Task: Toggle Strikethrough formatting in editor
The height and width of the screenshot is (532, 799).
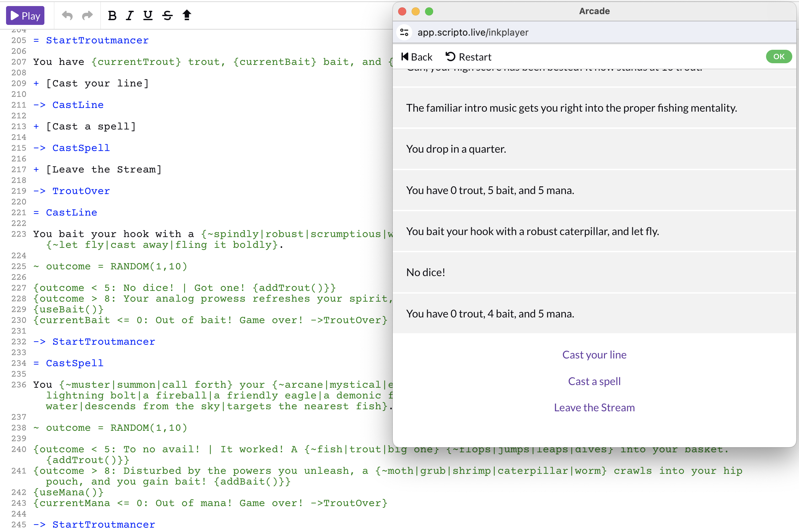Action: (x=167, y=15)
